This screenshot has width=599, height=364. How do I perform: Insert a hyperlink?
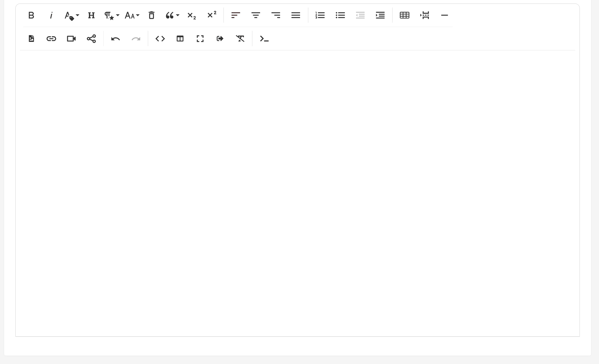[x=51, y=39]
